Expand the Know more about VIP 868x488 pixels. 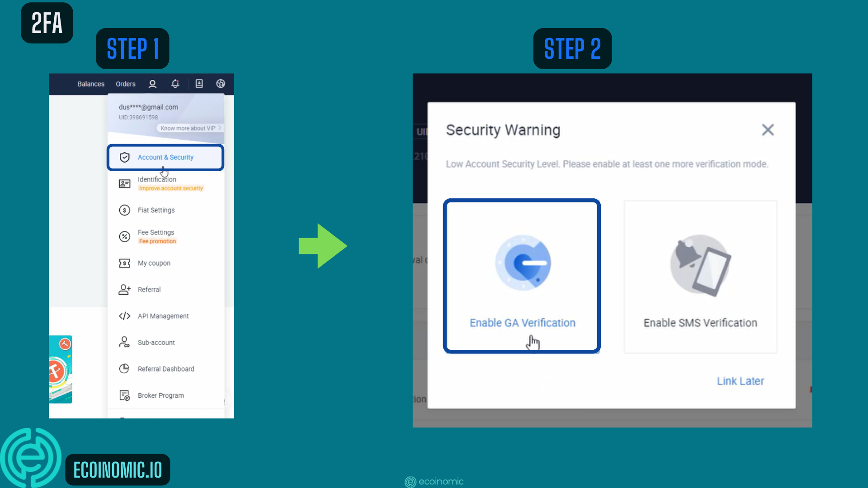tap(189, 127)
